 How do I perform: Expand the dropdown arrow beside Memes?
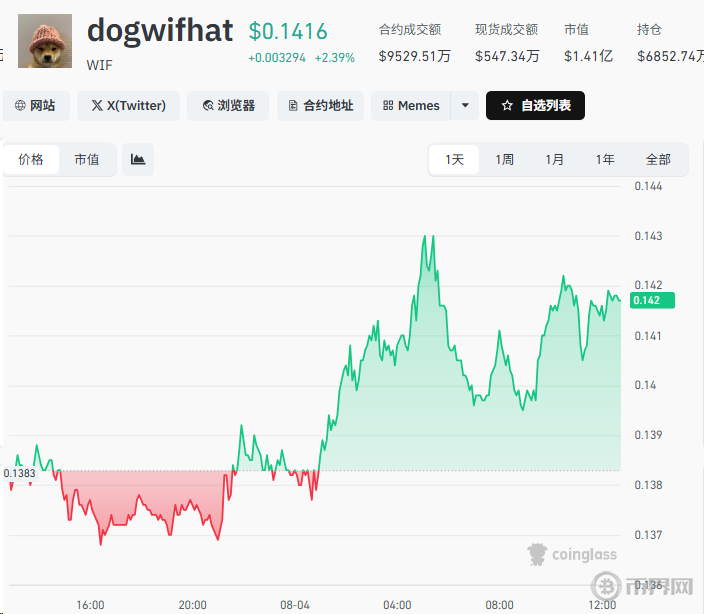tap(465, 105)
